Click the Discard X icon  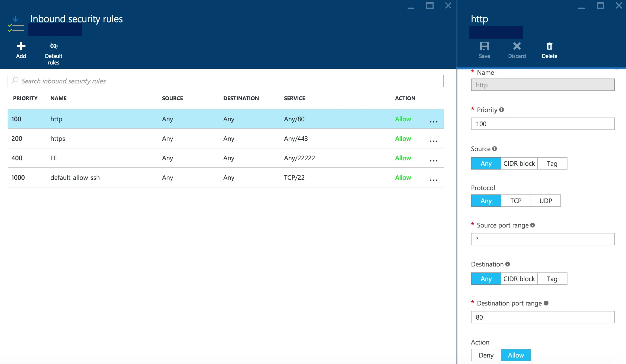tap(517, 46)
